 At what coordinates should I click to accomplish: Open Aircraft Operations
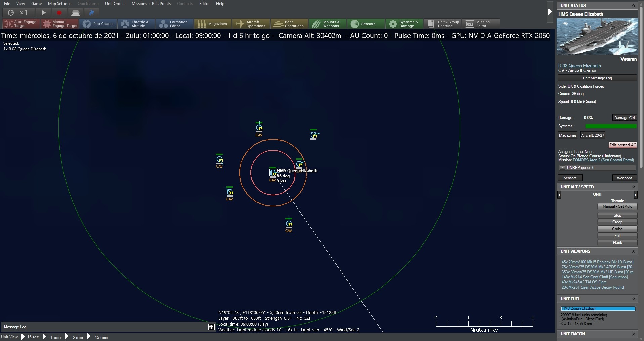click(251, 24)
